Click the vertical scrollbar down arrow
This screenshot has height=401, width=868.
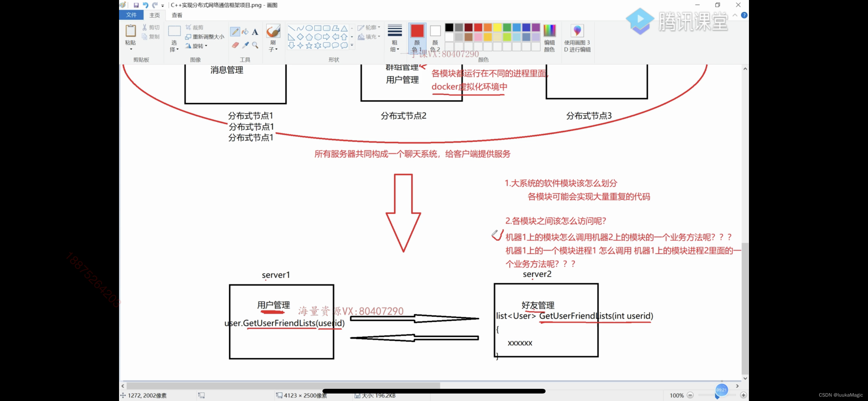tap(745, 378)
